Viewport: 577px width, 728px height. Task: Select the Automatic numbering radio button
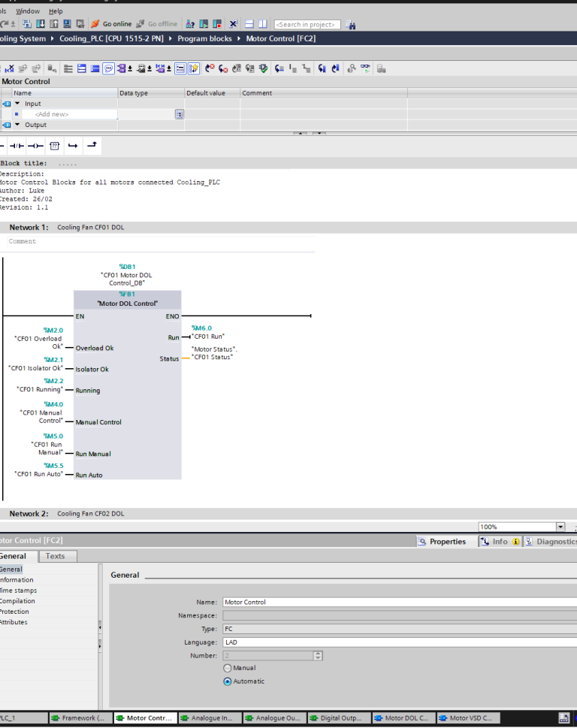pos(228,681)
